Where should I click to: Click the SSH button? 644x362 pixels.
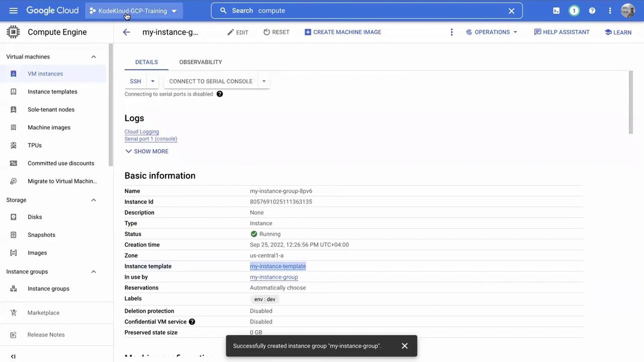[135, 81]
